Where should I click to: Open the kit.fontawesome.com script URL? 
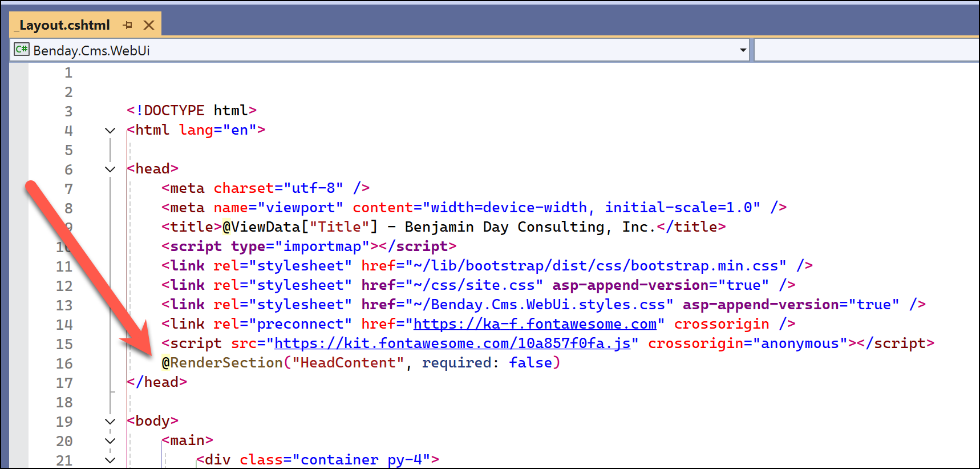click(x=452, y=343)
